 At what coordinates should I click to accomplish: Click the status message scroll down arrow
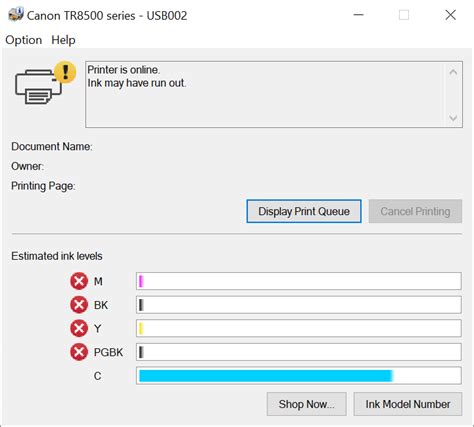[453, 117]
